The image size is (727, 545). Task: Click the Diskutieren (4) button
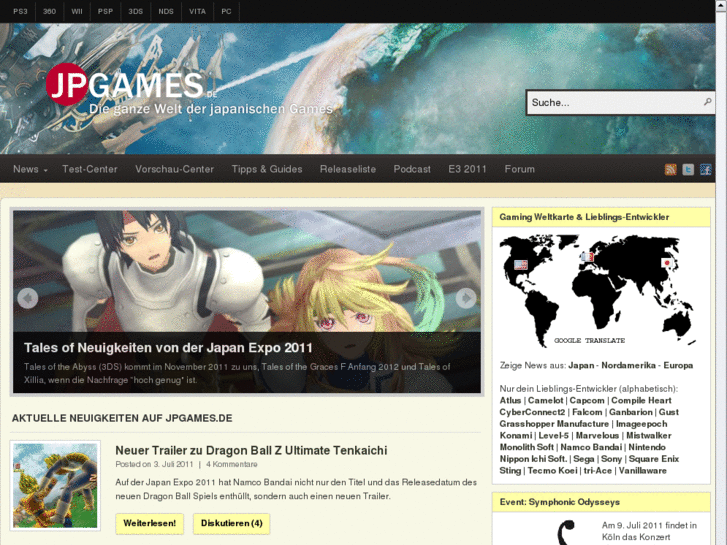point(231,523)
